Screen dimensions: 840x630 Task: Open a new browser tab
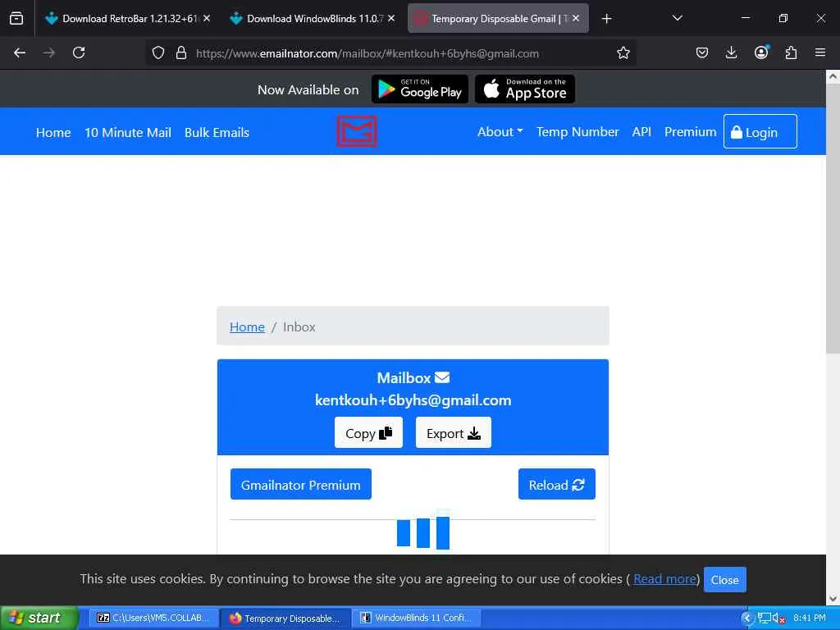click(606, 19)
